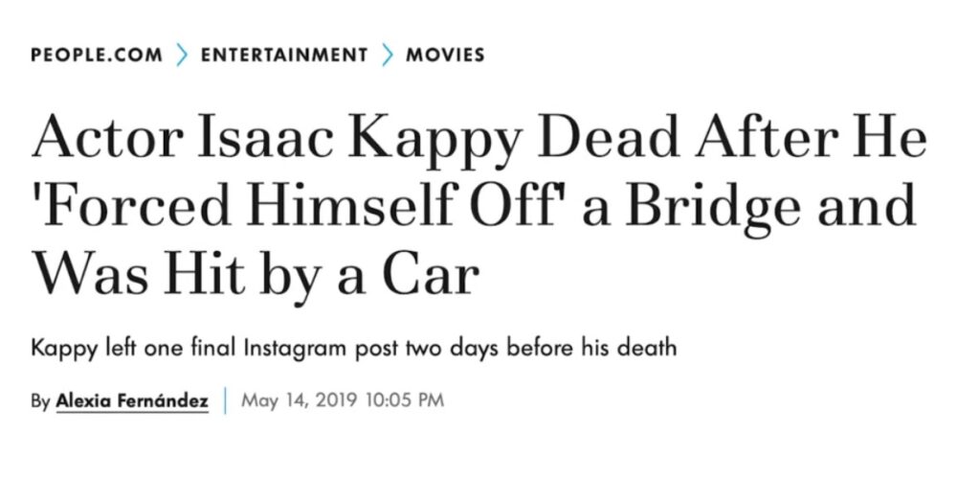This screenshot has height=478, width=980.
Task: Select the MOVIES breadcrumb link
Action: tap(444, 55)
